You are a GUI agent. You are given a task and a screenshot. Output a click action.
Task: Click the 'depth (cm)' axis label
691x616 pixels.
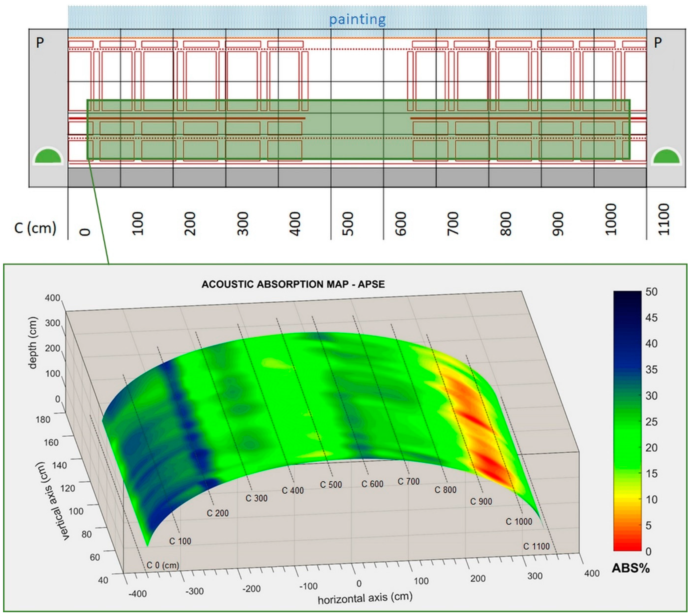pyautogui.click(x=33, y=343)
